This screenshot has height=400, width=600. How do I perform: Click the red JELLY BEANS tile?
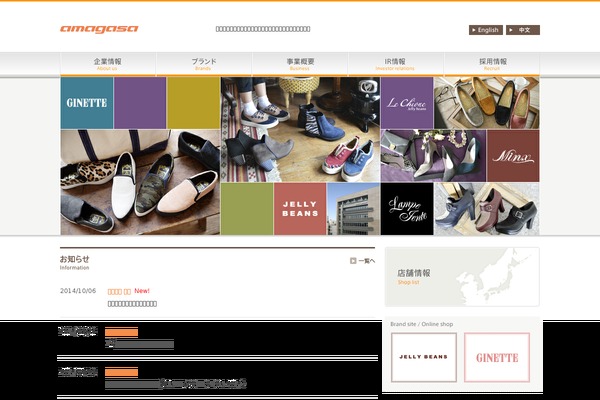tap(300, 209)
